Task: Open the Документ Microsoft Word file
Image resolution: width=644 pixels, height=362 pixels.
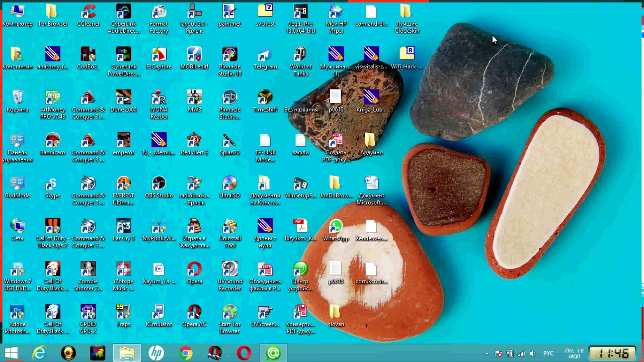Action: point(371,191)
